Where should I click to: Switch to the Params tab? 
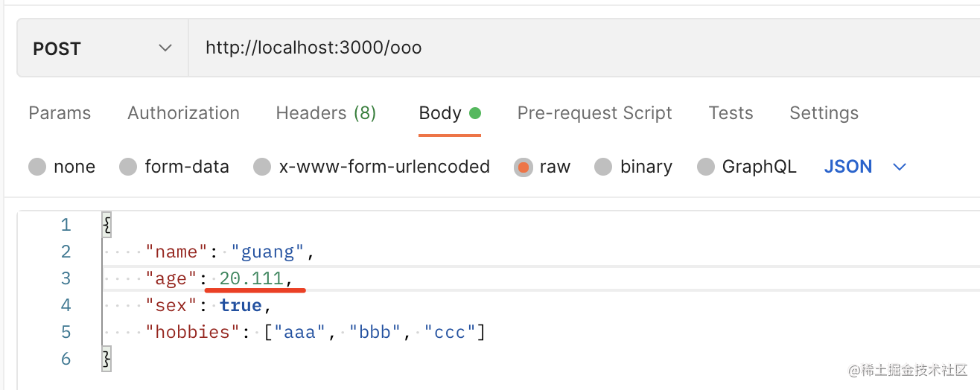click(60, 113)
